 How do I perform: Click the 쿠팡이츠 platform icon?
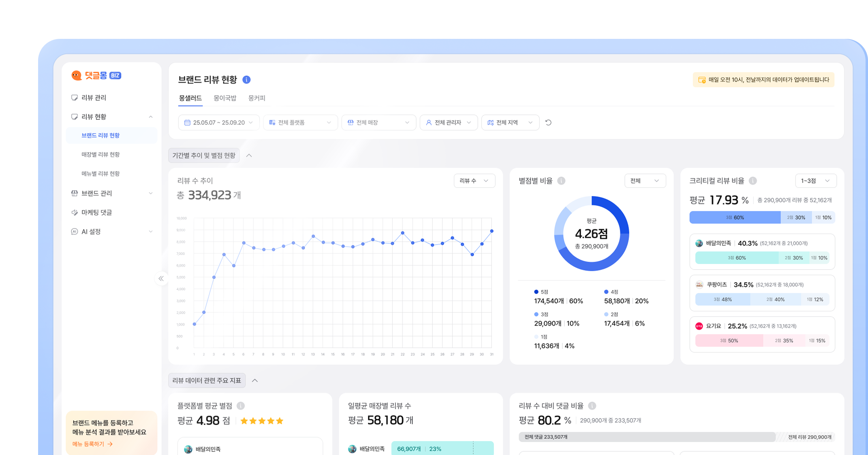click(699, 285)
